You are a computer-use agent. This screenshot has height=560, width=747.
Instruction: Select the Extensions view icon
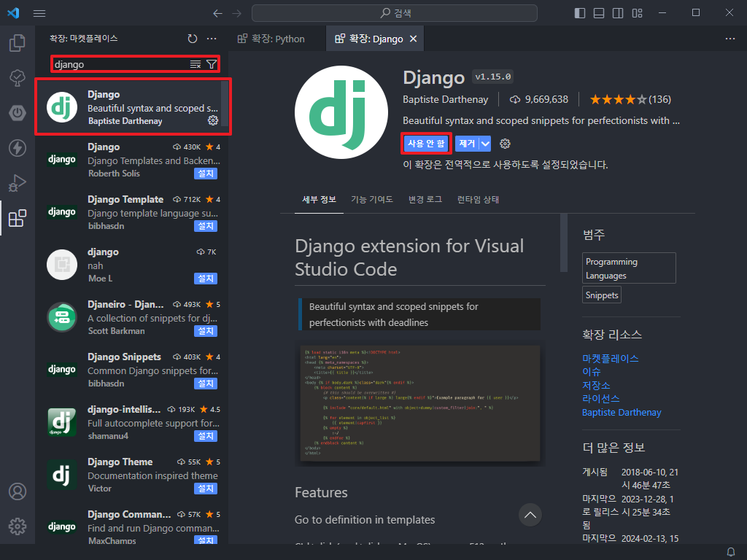tap(18, 218)
